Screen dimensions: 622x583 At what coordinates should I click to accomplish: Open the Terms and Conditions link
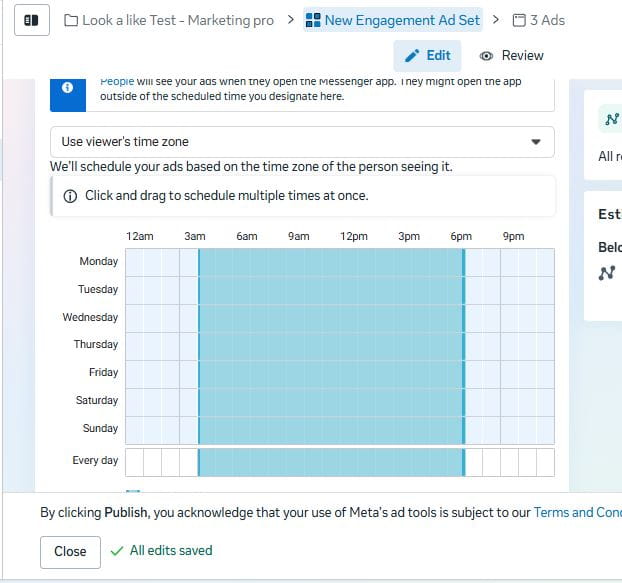click(578, 513)
